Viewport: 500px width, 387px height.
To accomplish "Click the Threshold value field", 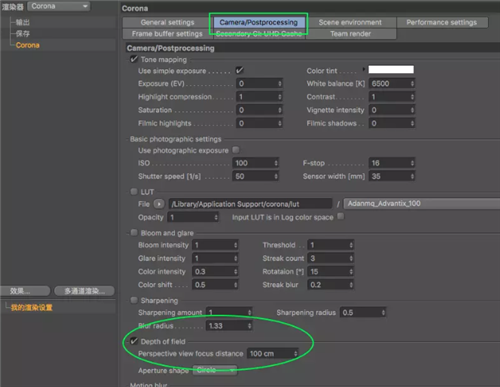I will [331, 245].
